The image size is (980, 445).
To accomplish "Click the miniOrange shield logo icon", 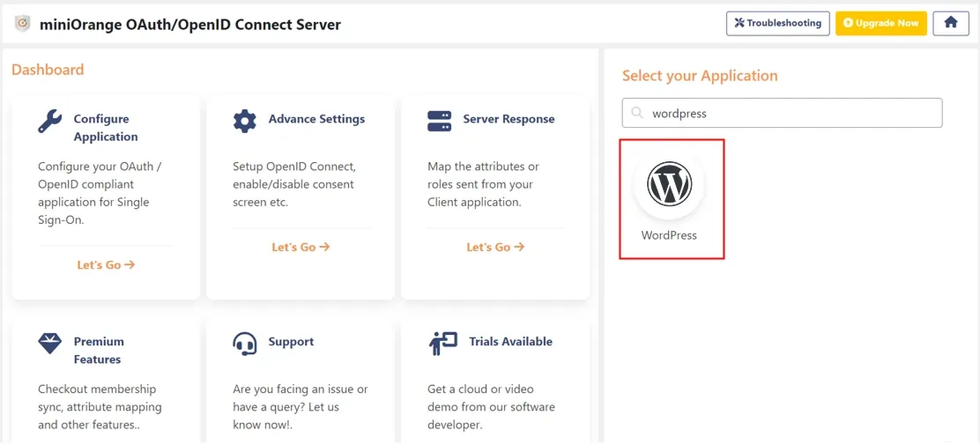I will [x=23, y=24].
